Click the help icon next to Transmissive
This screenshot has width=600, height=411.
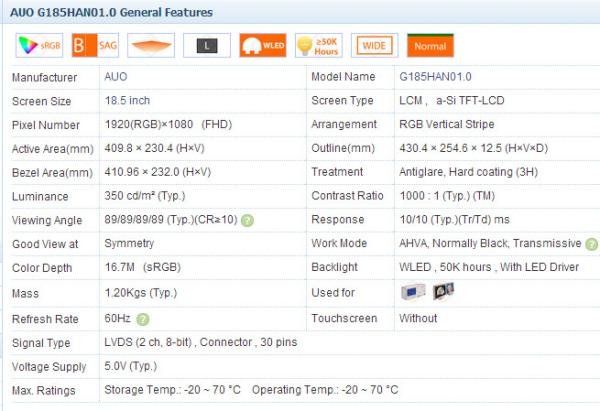click(x=592, y=244)
